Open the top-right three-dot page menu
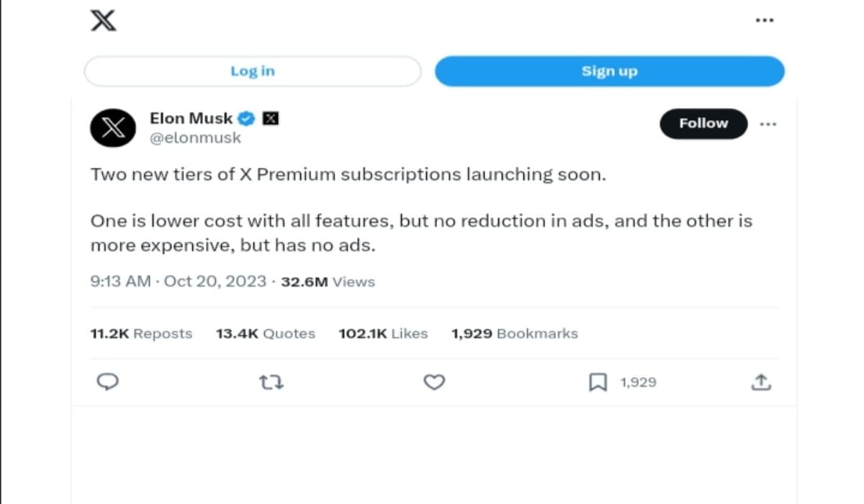The height and width of the screenshot is (504, 864). pyautogui.click(x=764, y=20)
